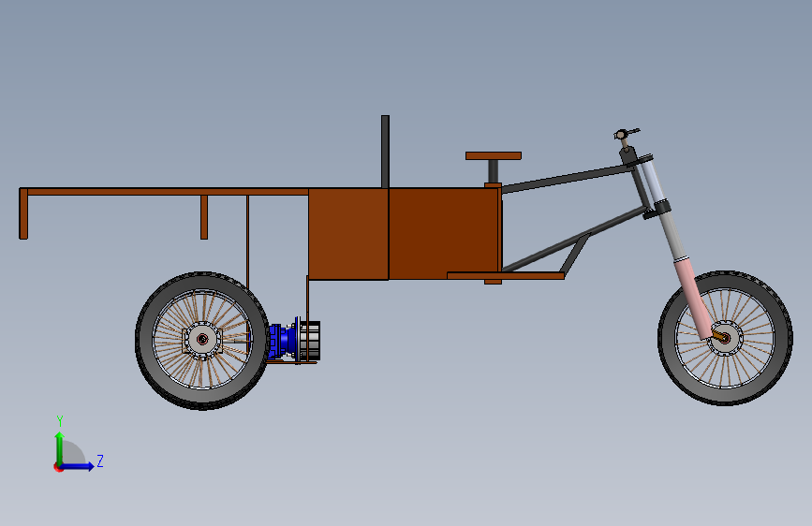The image size is (812, 526).
Task: Click the green Y axis of the triad
Action: tap(60, 448)
